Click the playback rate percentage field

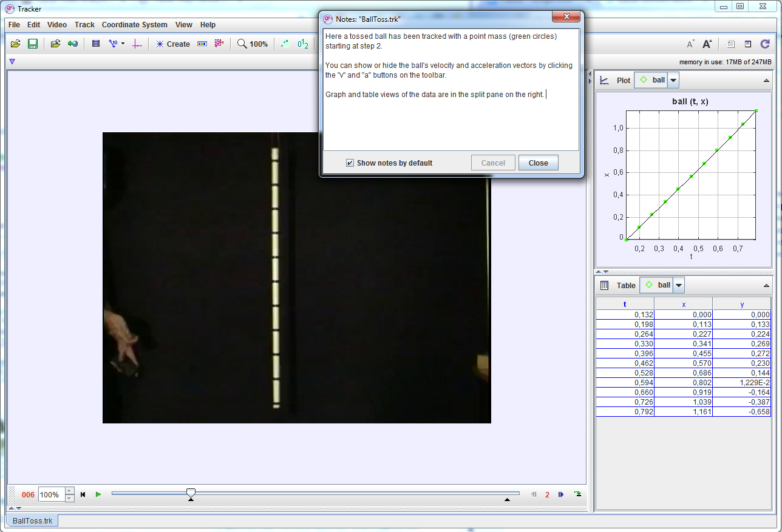(50, 494)
